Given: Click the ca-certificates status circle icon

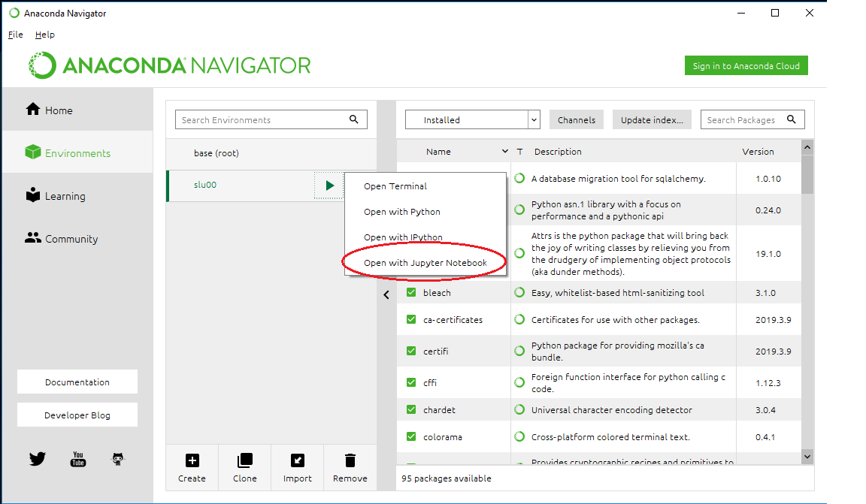Looking at the screenshot, I should point(519,319).
